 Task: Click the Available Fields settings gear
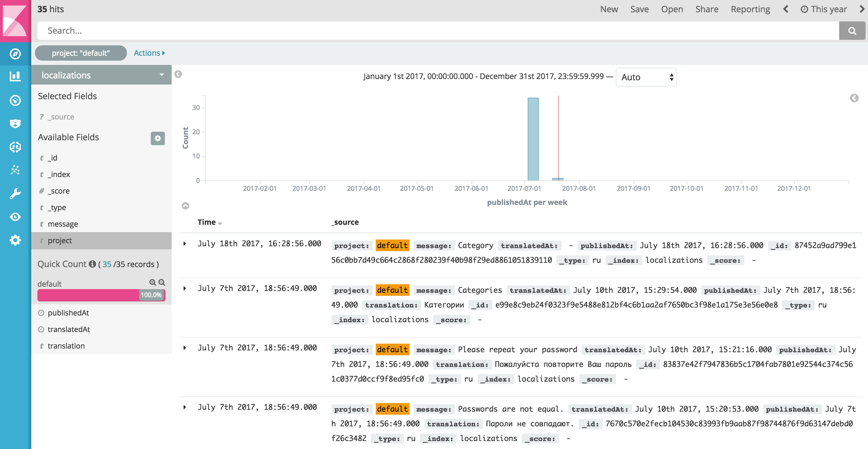pyautogui.click(x=157, y=138)
